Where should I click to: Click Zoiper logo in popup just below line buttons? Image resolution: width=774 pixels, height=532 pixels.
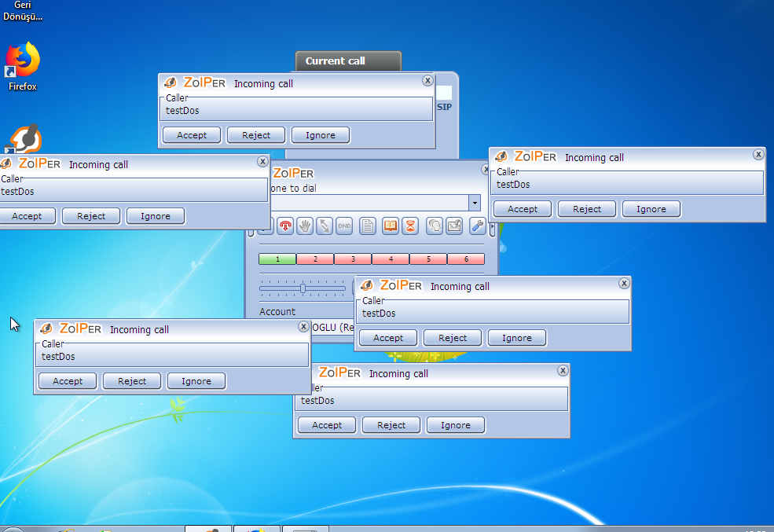click(x=400, y=285)
